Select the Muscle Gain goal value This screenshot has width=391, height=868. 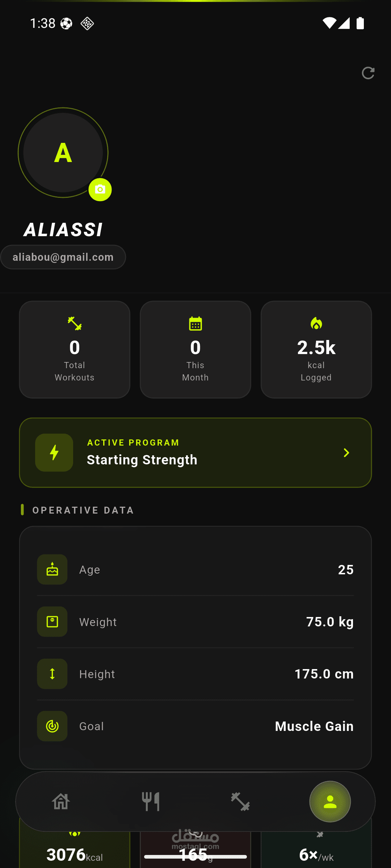click(x=314, y=726)
